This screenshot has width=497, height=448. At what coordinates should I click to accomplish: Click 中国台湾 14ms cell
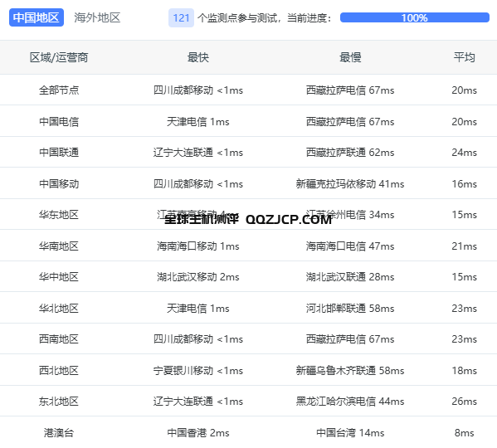350,433
